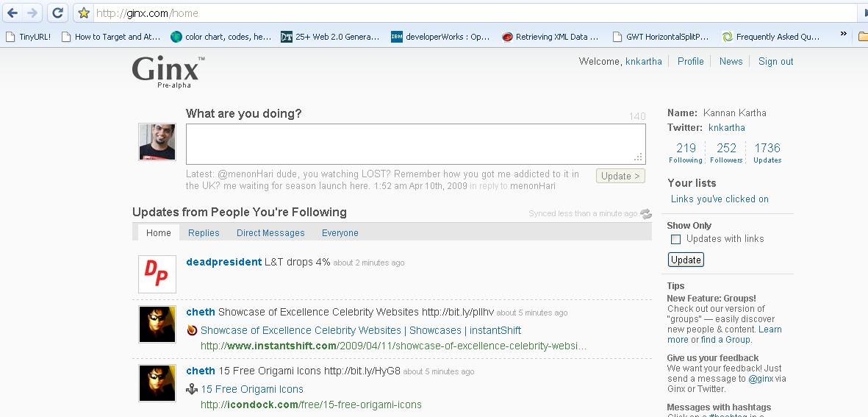Open the www.instantshift.com URL link
The height and width of the screenshot is (417, 868).
[x=393, y=346]
